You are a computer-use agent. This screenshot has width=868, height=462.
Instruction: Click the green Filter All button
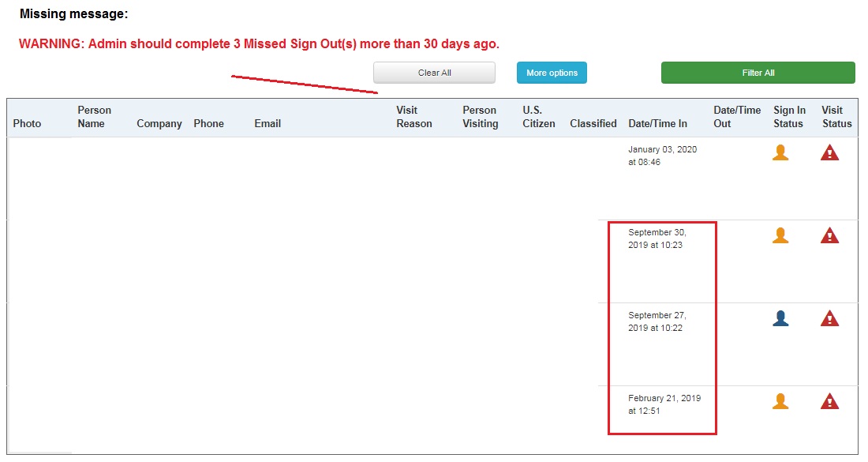758,72
